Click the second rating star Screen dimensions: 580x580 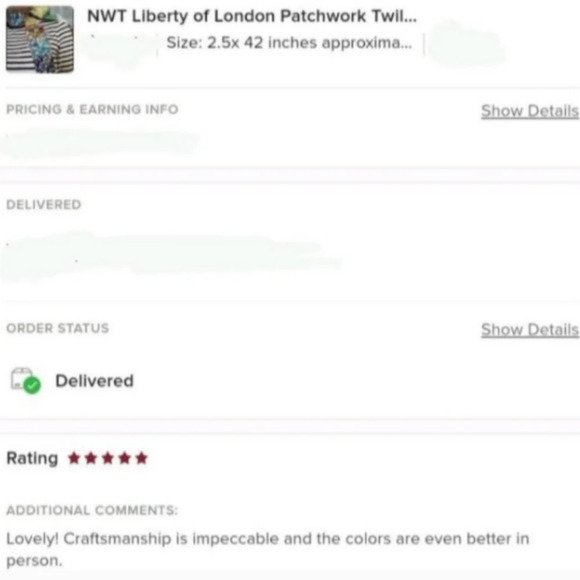pos(91,458)
